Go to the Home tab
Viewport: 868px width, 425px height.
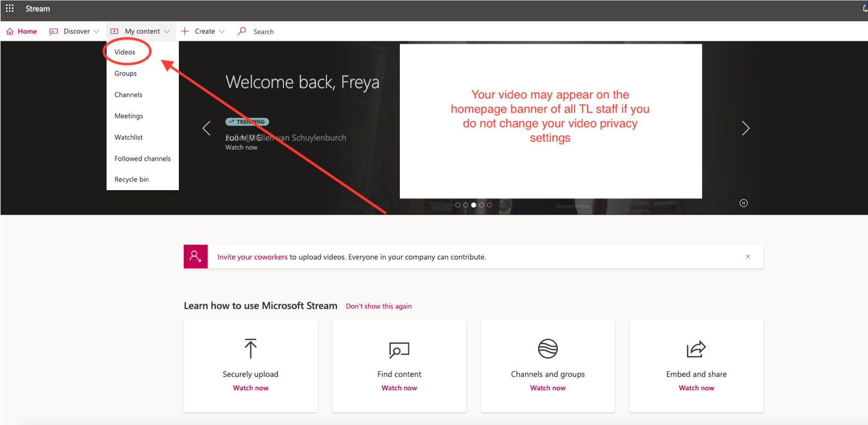click(x=21, y=31)
